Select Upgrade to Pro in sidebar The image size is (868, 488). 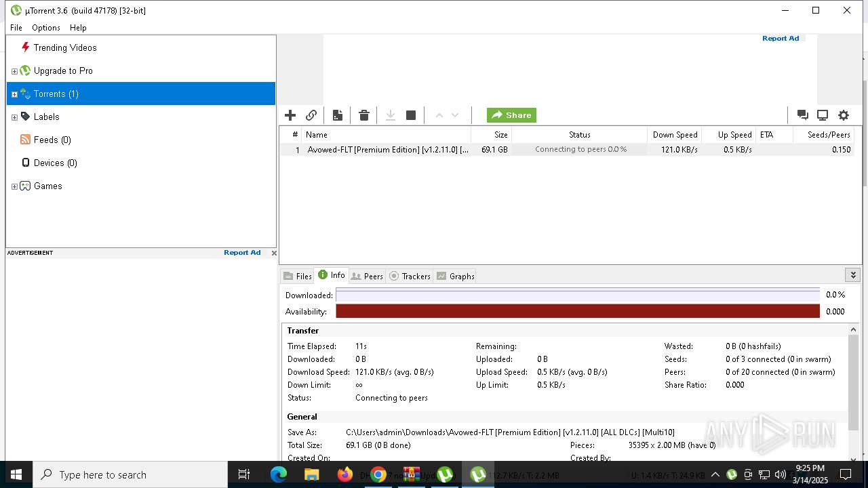pos(63,70)
